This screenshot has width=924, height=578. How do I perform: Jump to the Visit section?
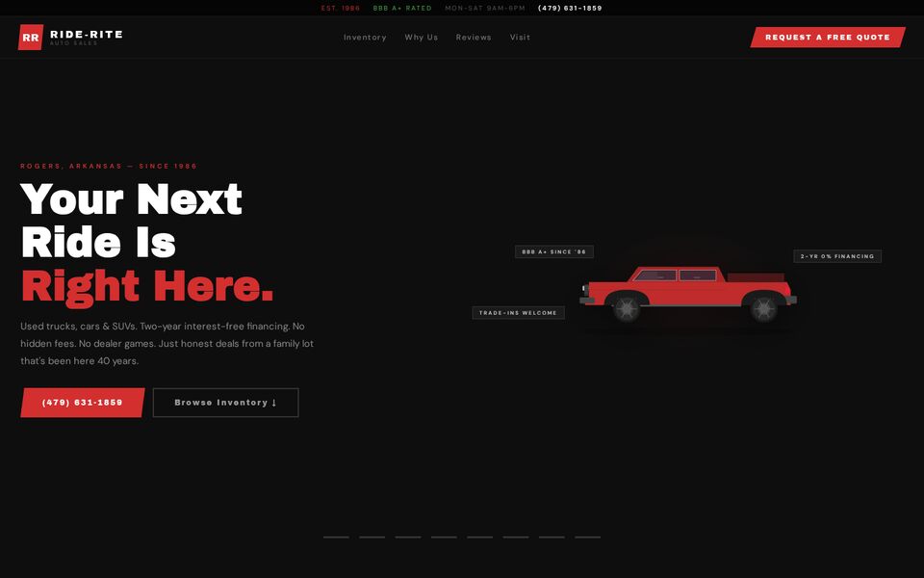(x=520, y=38)
